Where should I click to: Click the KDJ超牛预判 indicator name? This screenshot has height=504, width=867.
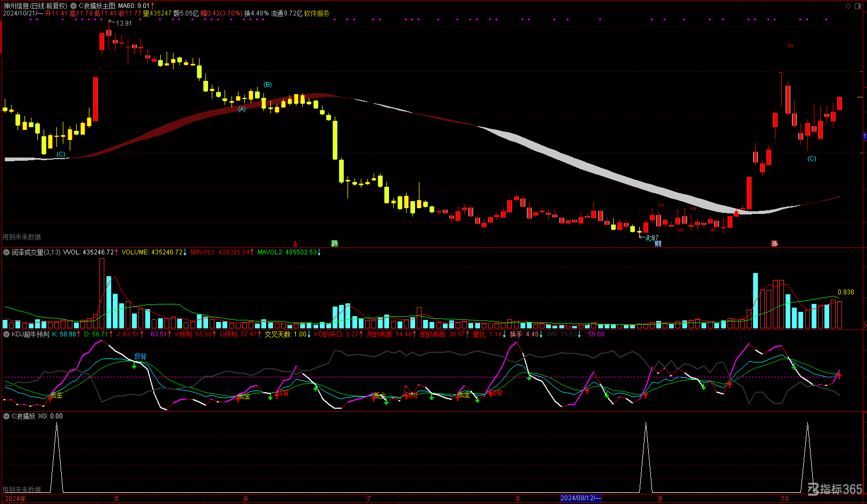(30, 334)
